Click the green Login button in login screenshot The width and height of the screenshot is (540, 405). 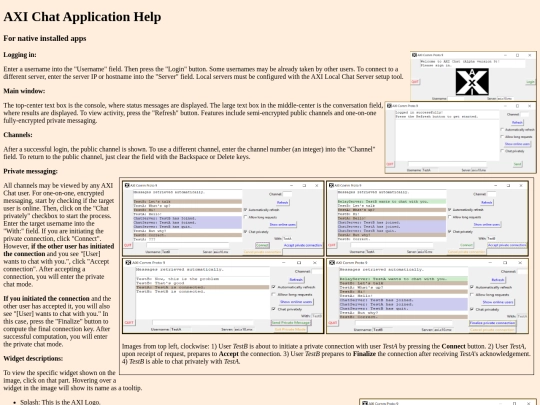[x=530, y=82]
